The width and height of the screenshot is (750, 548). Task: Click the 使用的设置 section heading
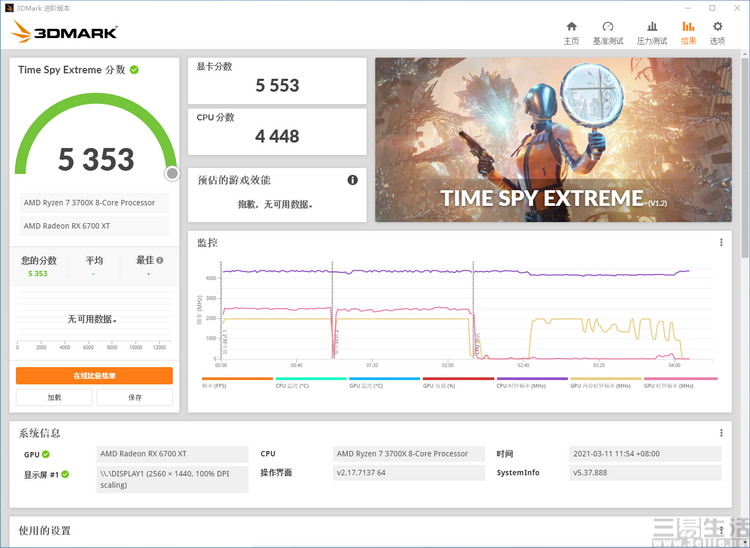point(44,531)
